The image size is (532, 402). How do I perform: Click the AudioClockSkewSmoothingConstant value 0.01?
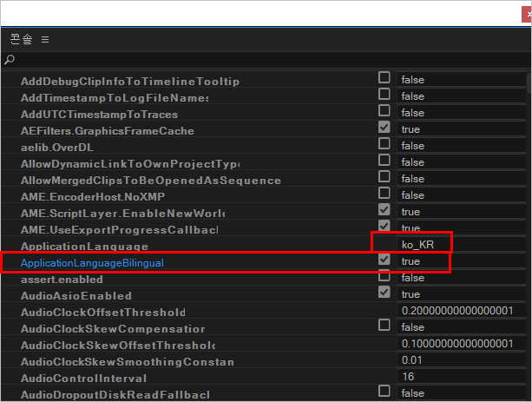point(412,360)
